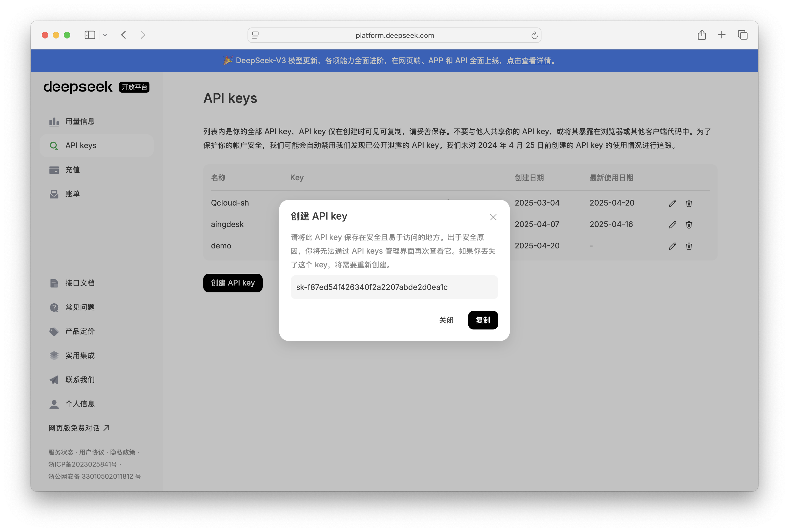This screenshot has height=532, width=789.
Task: Open the 接口文档 documentation icon
Action: tap(54, 283)
